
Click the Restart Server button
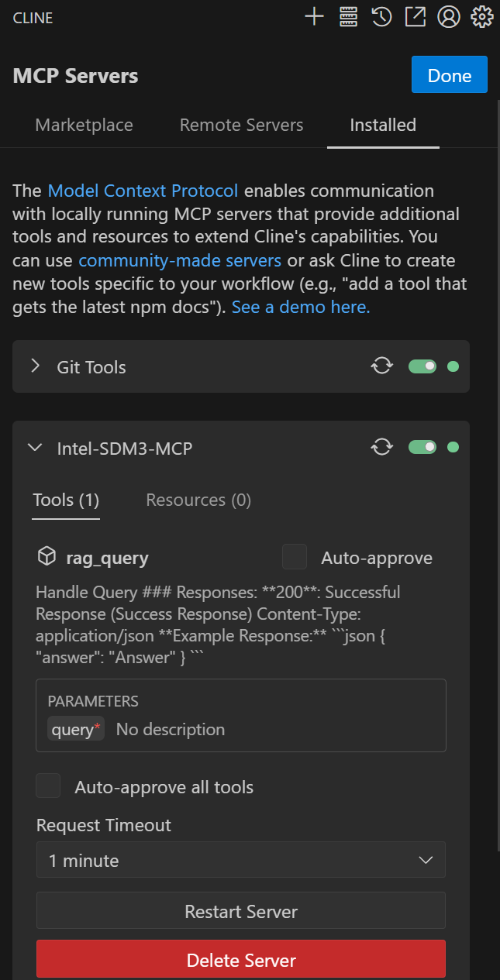coord(241,911)
